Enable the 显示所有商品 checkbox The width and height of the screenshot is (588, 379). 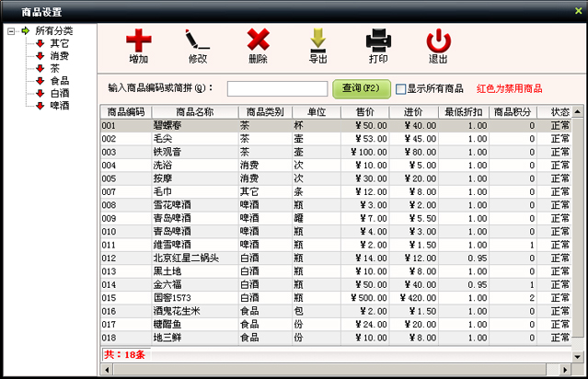[x=400, y=89]
